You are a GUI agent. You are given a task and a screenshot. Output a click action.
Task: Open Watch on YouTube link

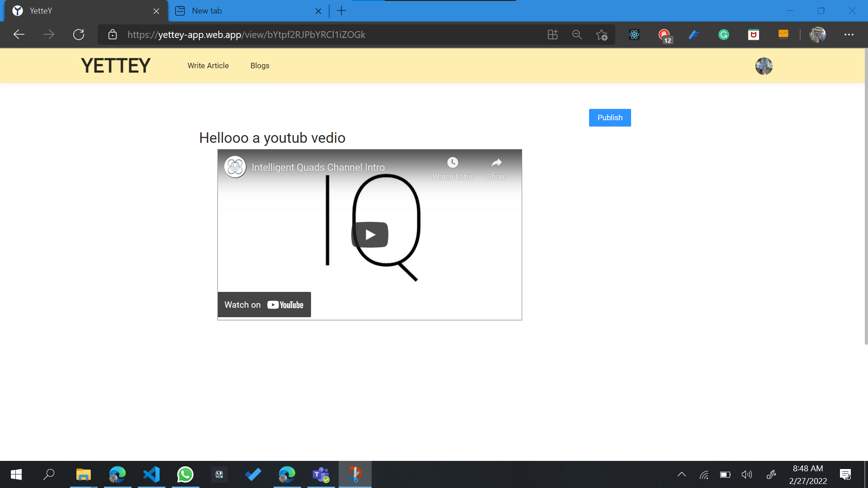coord(264,305)
